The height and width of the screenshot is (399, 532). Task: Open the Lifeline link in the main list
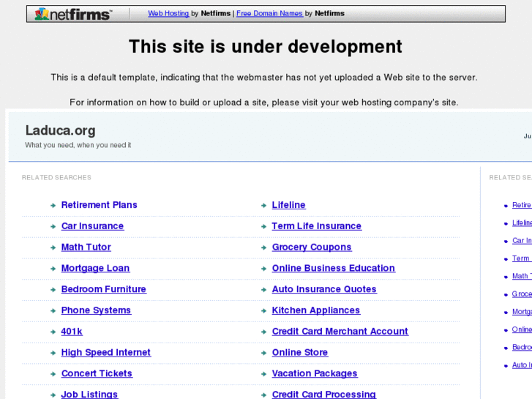pyautogui.click(x=289, y=205)
